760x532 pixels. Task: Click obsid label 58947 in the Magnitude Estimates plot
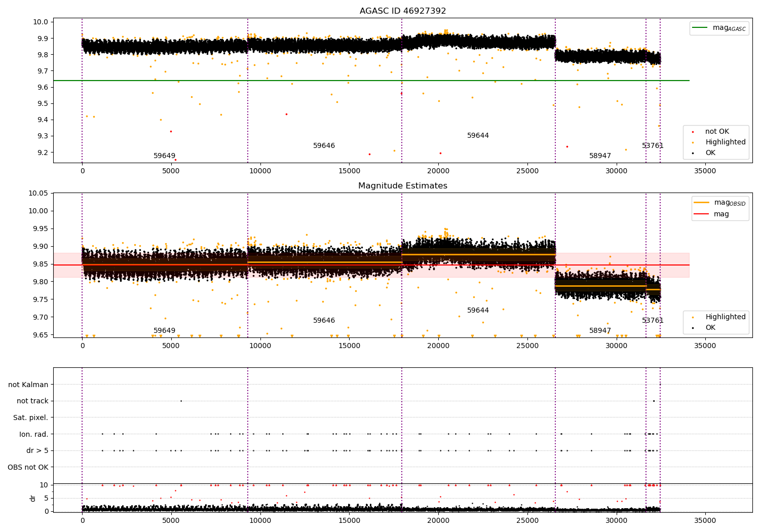point(600,331)
